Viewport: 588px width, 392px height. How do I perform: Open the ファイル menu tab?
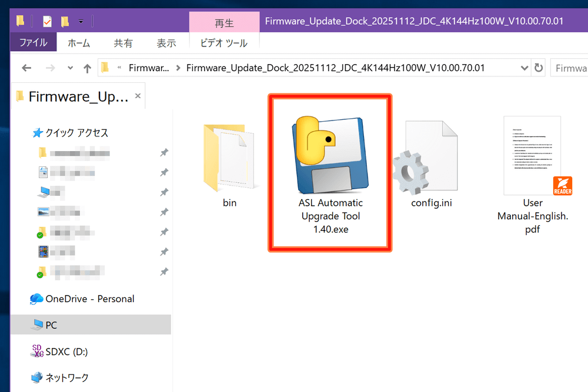pos(34,42)
